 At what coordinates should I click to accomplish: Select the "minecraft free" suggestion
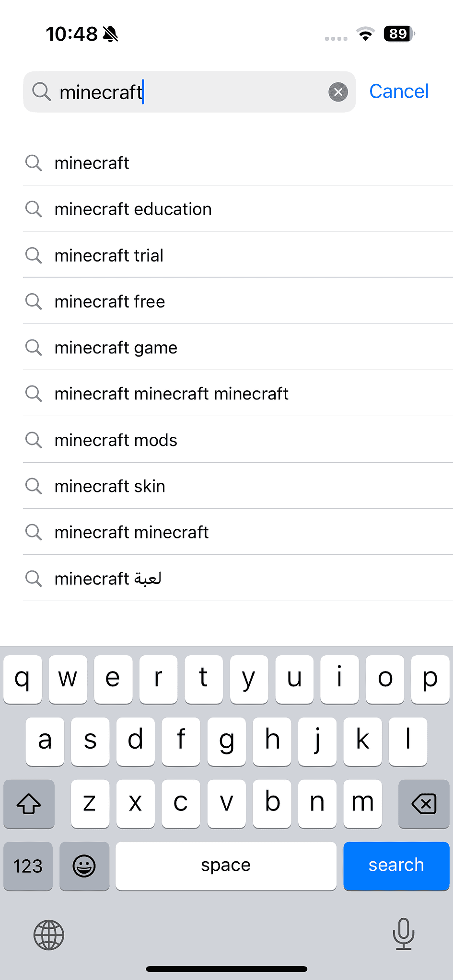(x=109, y=301)
